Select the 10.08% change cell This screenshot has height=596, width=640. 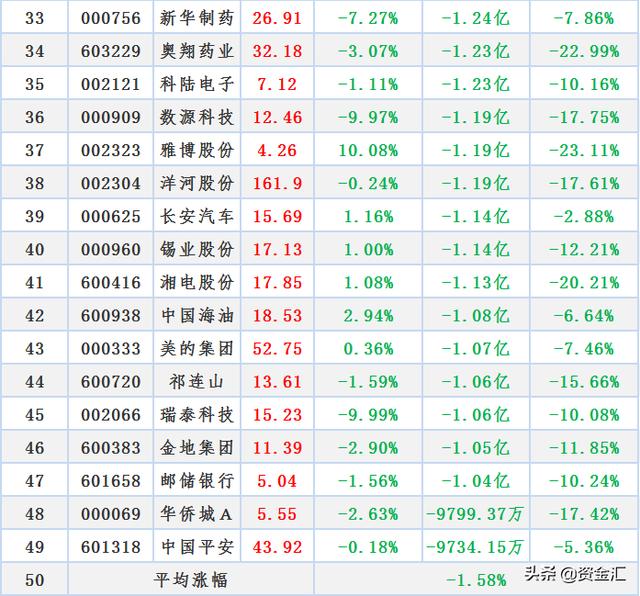coord(368,151)
